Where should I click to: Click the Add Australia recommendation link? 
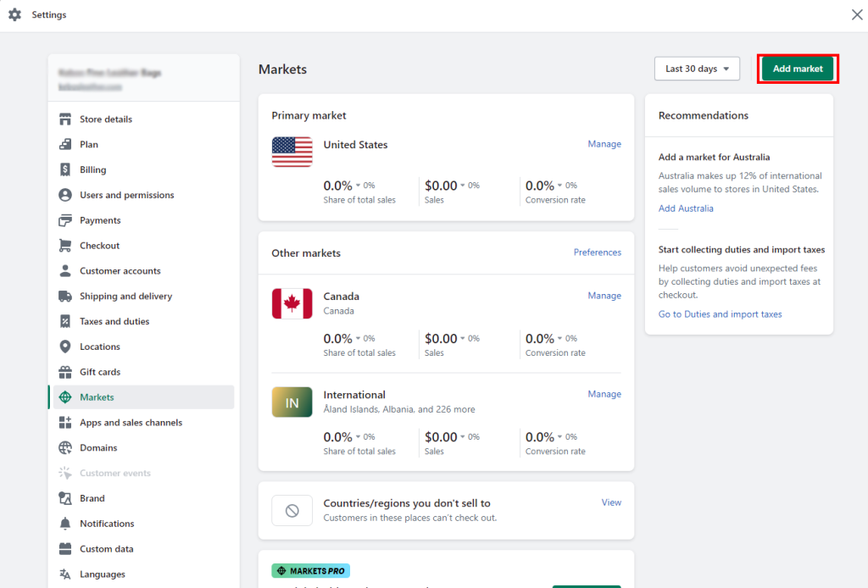[x=686, y=208]
